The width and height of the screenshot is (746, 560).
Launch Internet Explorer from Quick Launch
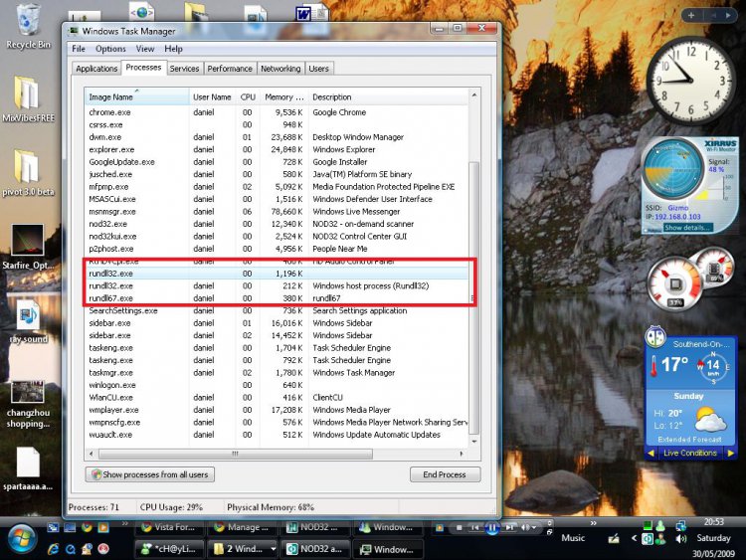tap(54, 549)
